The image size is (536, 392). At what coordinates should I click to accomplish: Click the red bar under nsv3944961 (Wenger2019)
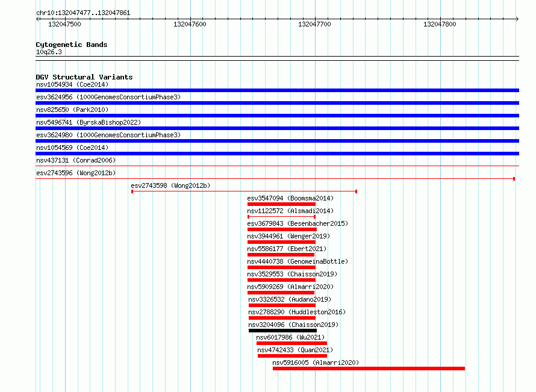tap(281, 242)
